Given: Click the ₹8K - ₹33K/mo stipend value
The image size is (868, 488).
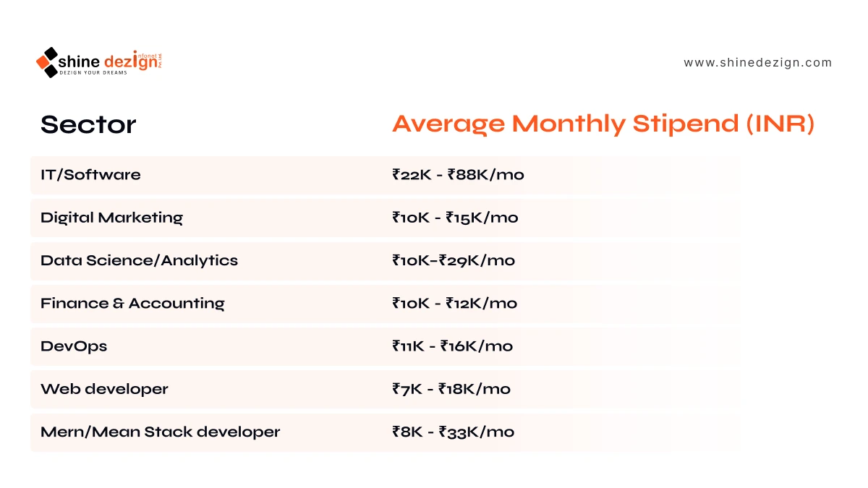Looking at the screenshot, I should pos(453,432).
